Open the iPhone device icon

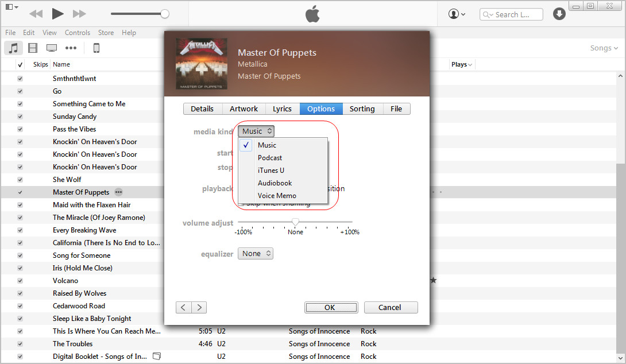(x=96, y=48)
